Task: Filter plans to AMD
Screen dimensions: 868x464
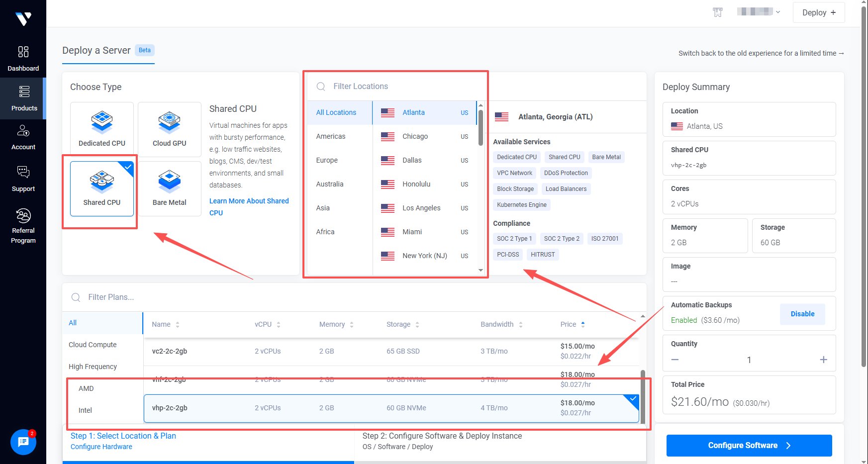Action: coord(102,388)
